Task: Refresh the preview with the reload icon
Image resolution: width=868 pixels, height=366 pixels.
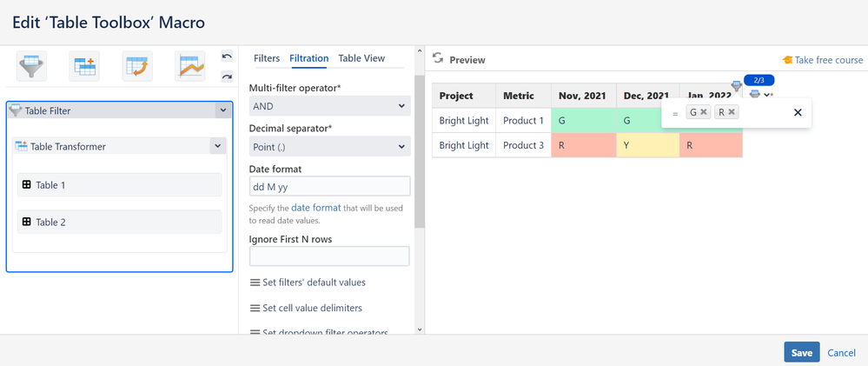Action: 438,59
